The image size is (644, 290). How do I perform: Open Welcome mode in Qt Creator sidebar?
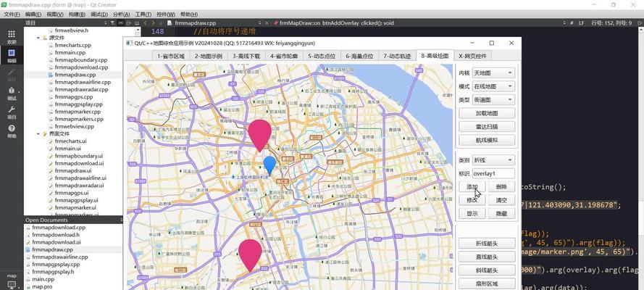(12, 37)
